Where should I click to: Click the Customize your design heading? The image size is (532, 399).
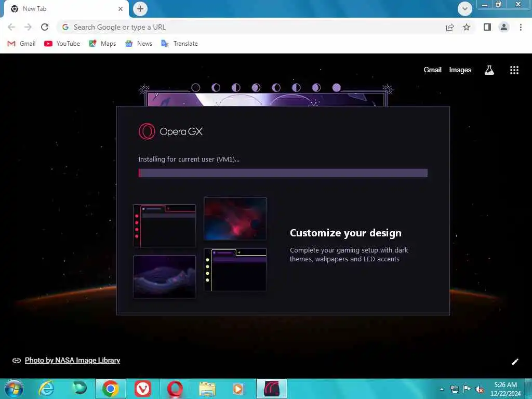coord(345,233)
